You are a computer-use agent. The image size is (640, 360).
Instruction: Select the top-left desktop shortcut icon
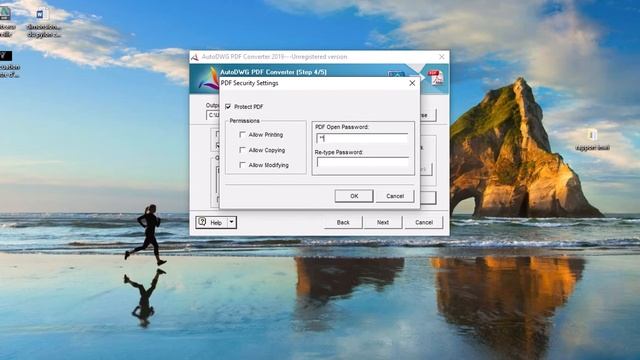5,14
